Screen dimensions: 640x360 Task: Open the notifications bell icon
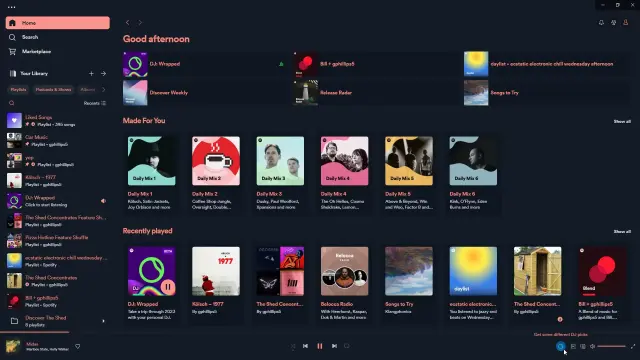pyautogui.click(x=601, y=23)
